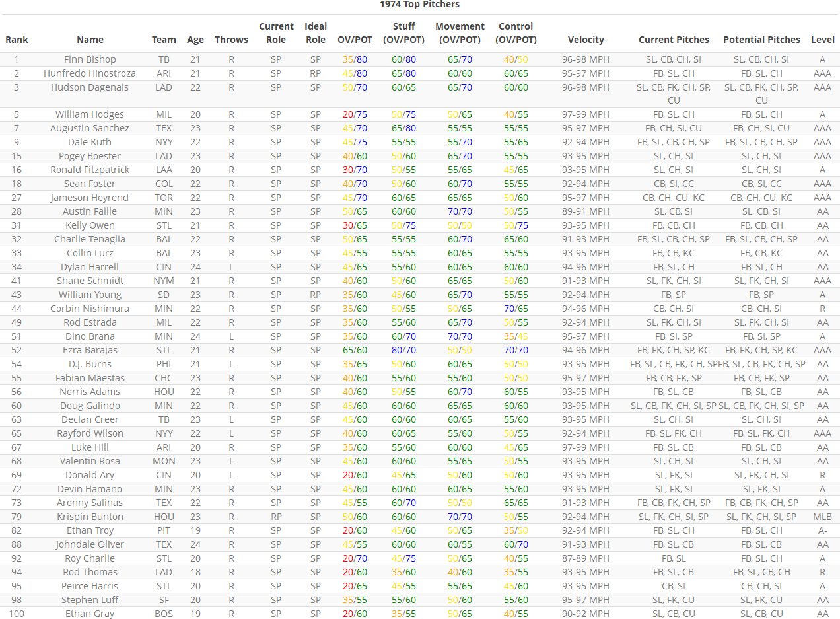840x619 pixels.
Task: Click Rod Thomas name
Action: click(x=90, y=572)
